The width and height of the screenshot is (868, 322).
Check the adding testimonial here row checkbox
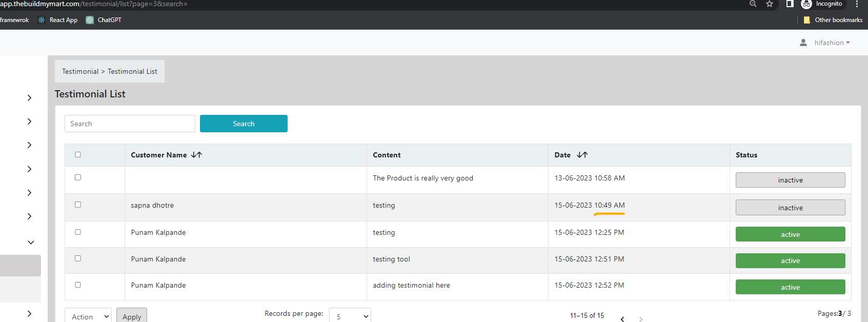(78, 285)
